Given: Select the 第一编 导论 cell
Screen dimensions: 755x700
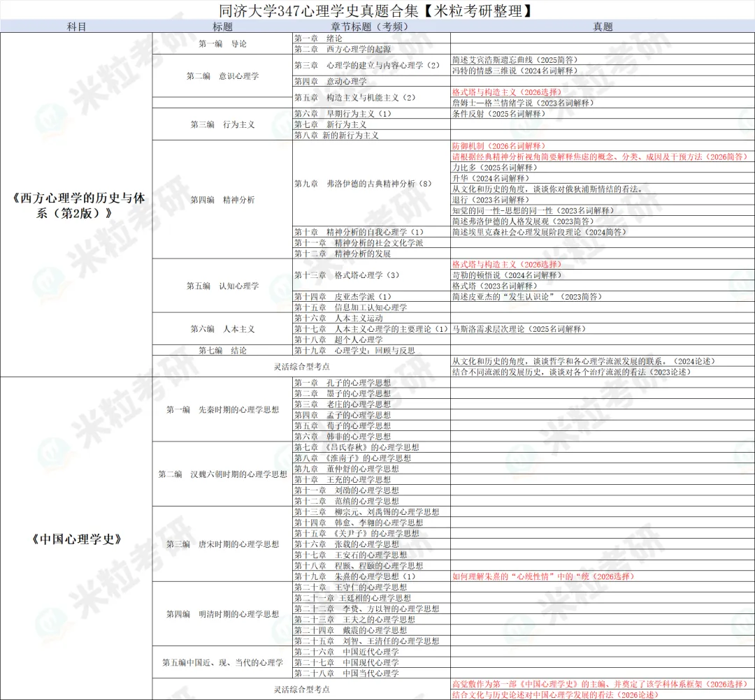Looking at the screenshot, I should tap(222, 44).
